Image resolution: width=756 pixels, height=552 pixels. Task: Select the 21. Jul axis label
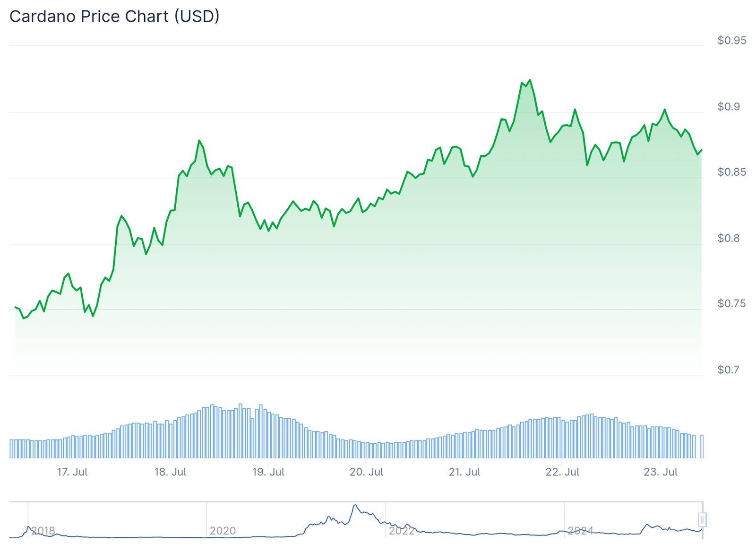(x=464, y=472)
